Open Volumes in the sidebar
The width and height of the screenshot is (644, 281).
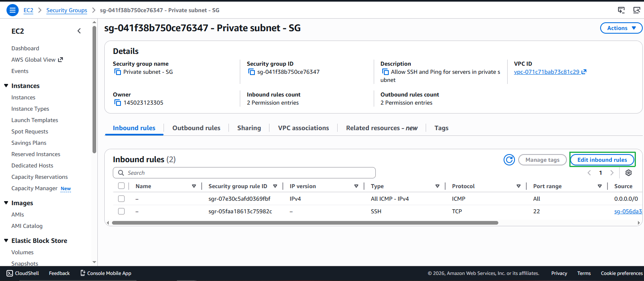(x=22, y=252)
